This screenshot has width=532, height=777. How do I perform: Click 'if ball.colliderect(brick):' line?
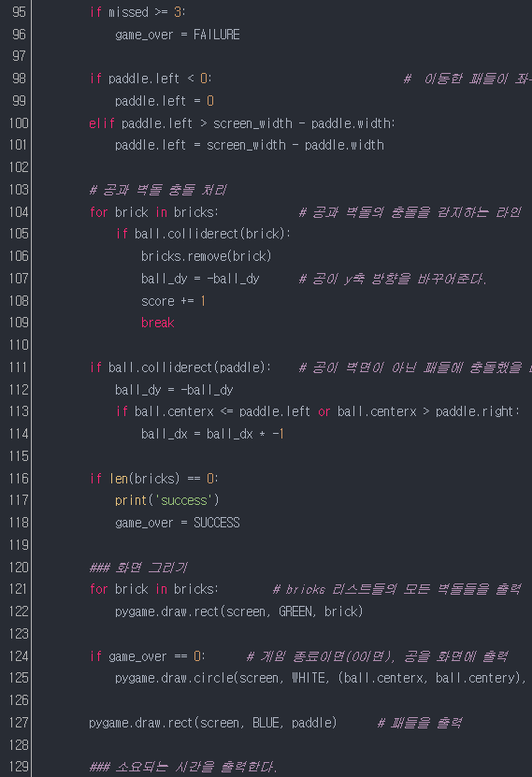pos(203,234)
